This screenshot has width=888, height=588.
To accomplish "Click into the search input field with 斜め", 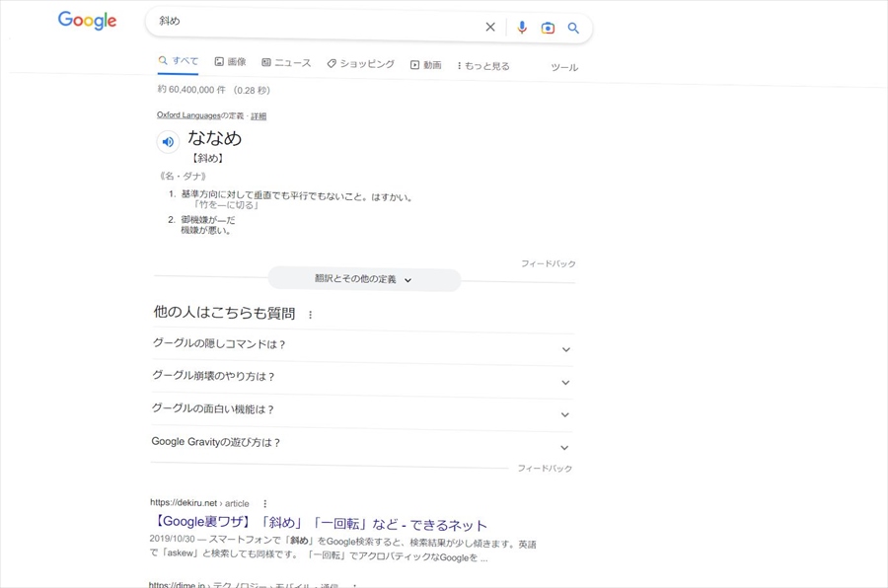I will 316,22.
